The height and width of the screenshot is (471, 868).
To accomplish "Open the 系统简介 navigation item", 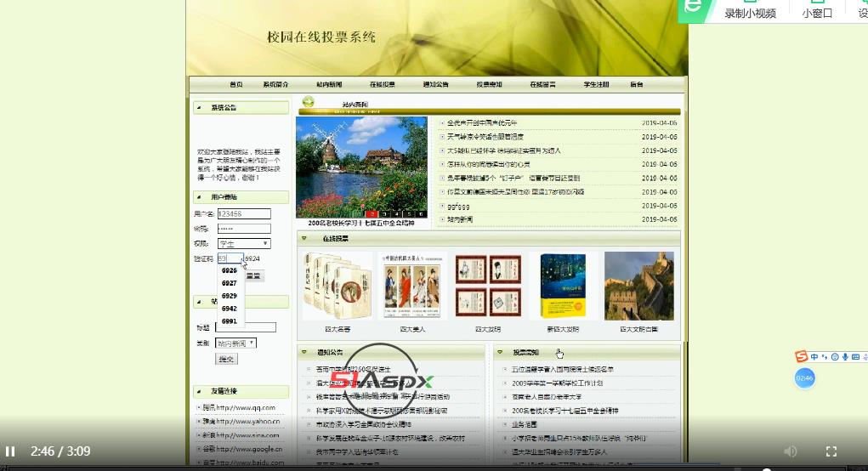I will click(275, 84).
